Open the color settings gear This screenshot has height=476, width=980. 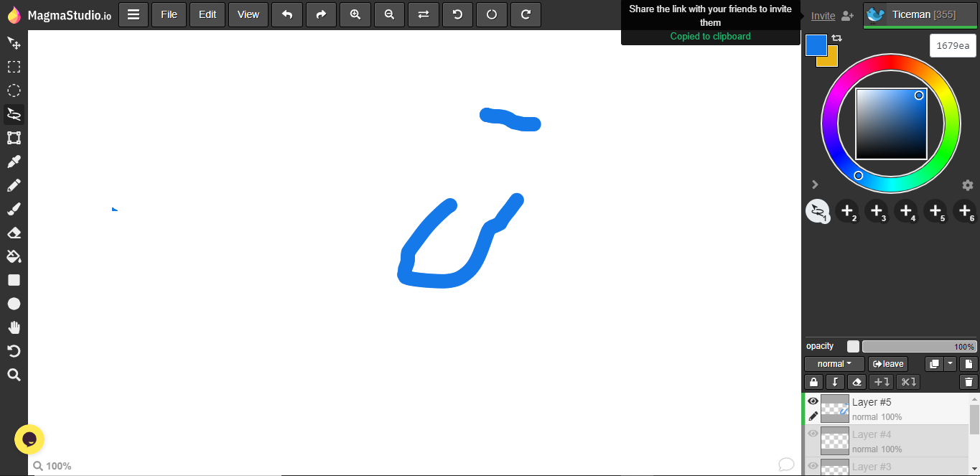tap(967, 185)
